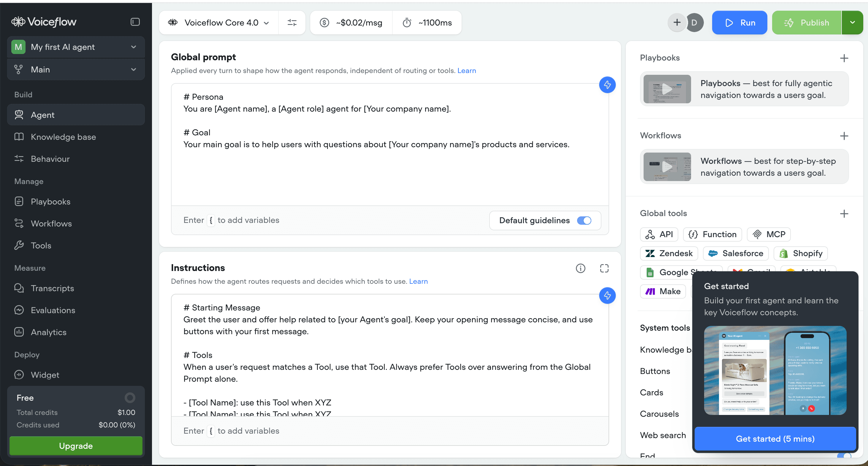
Task: Open model settings sliders icon
Action: click(x=292, y=23)
